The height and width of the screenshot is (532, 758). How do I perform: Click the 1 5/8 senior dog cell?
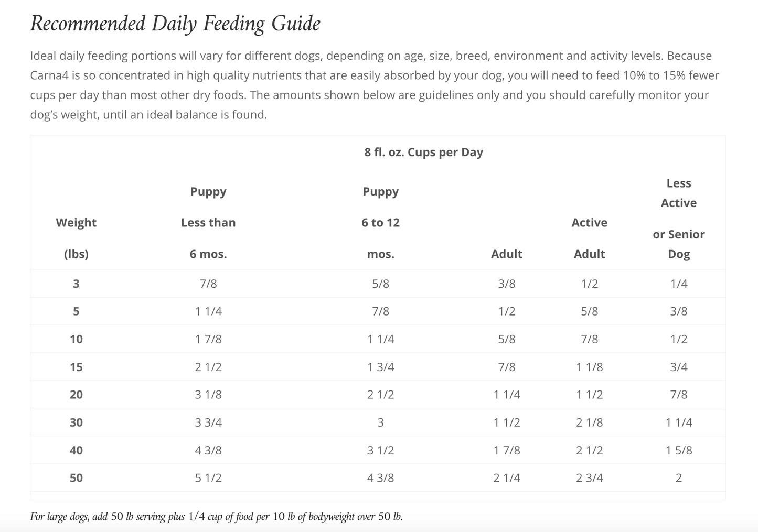click(x=678, y=450)
